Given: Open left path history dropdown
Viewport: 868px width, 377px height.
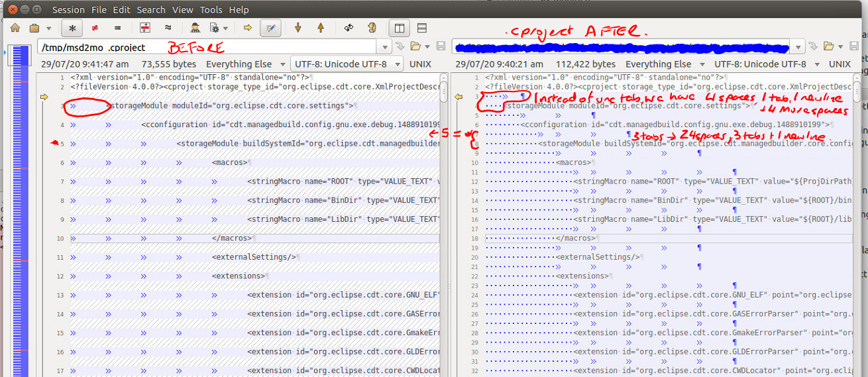Looking at the screenshot, I should coord(384,46).
